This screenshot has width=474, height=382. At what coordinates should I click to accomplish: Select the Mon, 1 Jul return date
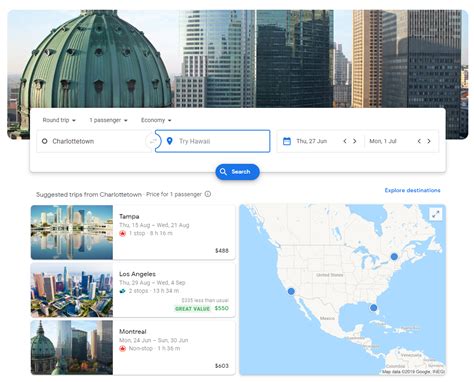383,141
